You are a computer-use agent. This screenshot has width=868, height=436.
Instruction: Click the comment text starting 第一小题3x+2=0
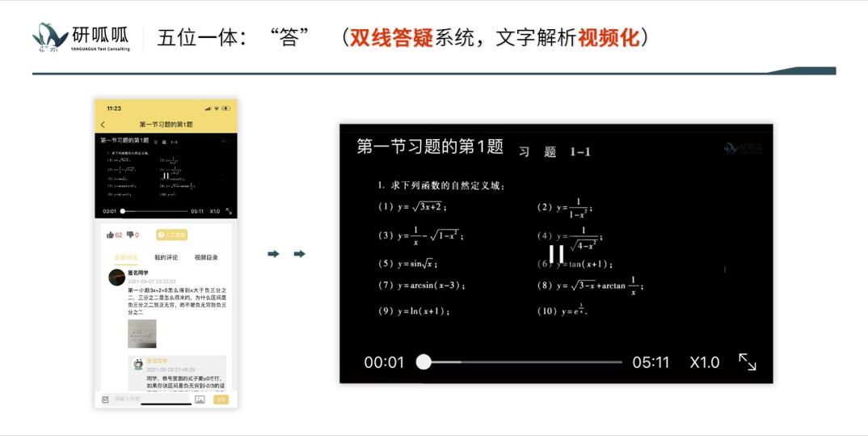tap(177, 302)
